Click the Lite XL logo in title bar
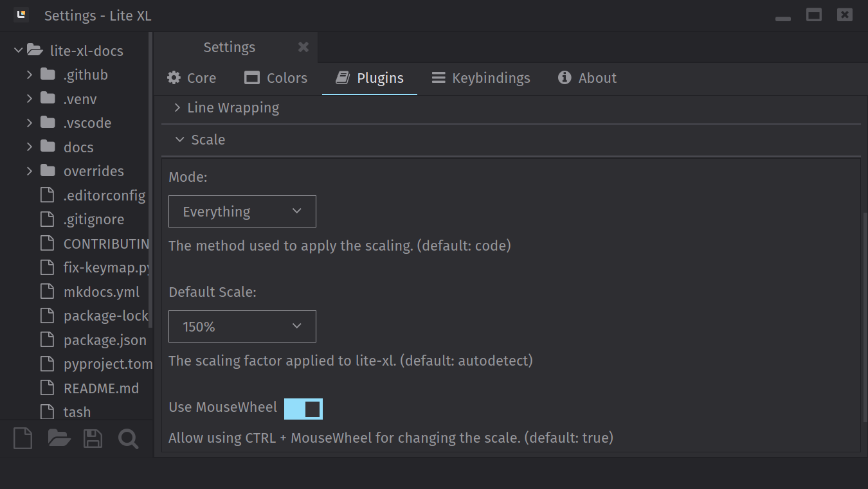This screenshot has width=868, height=489. click(22, 15)
